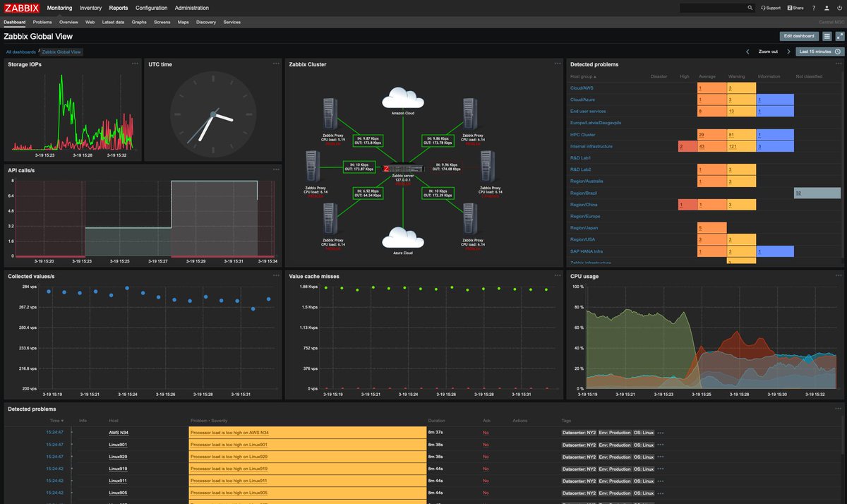This screenshot has width=847, height=504.
Task: Shift time period forward with right arrow
Action: [788, 52]
